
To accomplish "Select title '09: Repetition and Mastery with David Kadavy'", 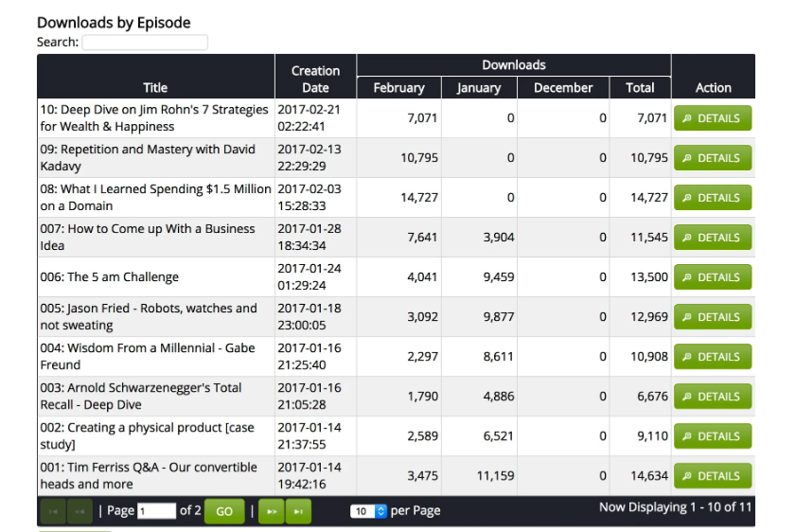I will coord(148,157).
